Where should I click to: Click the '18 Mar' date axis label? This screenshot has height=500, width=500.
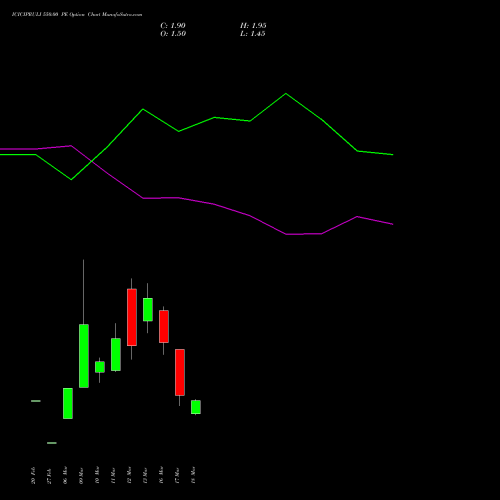193,475
